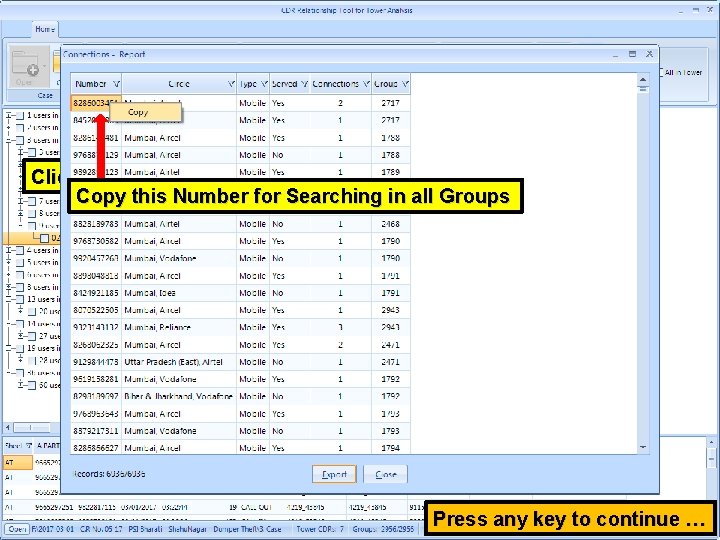The width and height of the screenshot is (720, 540).
Task: Click the Open button in status bar
Action: coord(17,529)
